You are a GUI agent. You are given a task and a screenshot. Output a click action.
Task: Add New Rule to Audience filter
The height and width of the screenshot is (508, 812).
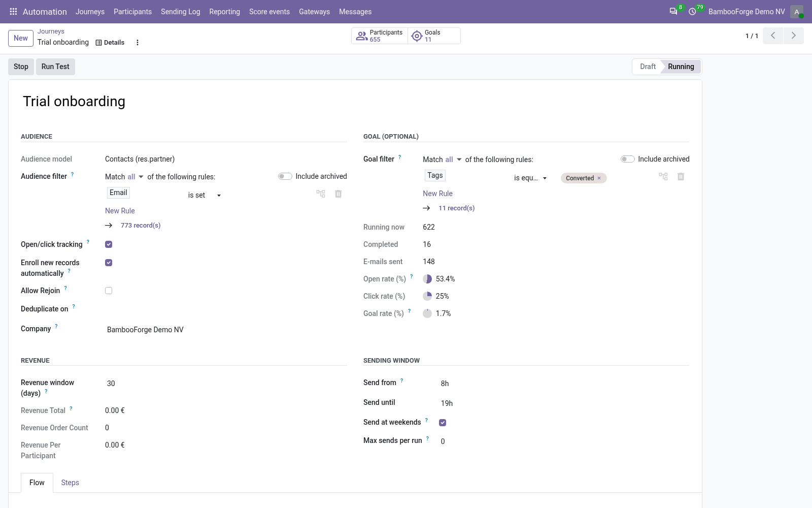click(x=120, y=211)
